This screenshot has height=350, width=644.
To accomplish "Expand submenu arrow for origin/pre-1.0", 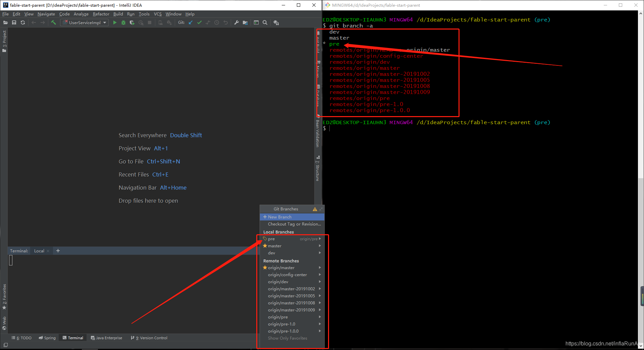I will (320, 324).
